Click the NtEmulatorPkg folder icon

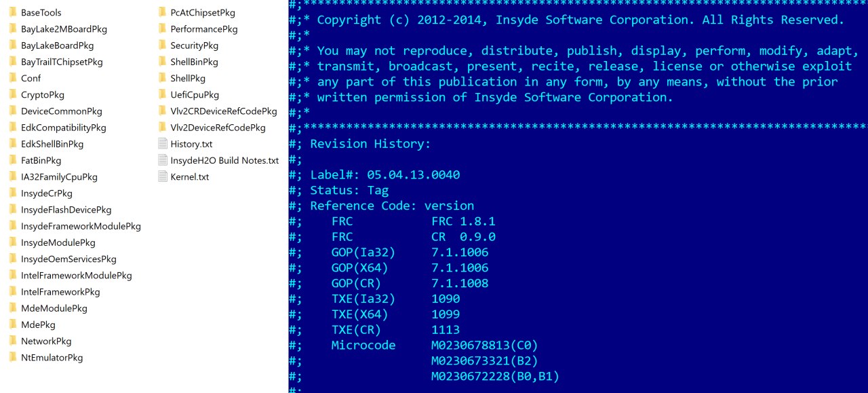pyautogui.click(x=12, y=357)
